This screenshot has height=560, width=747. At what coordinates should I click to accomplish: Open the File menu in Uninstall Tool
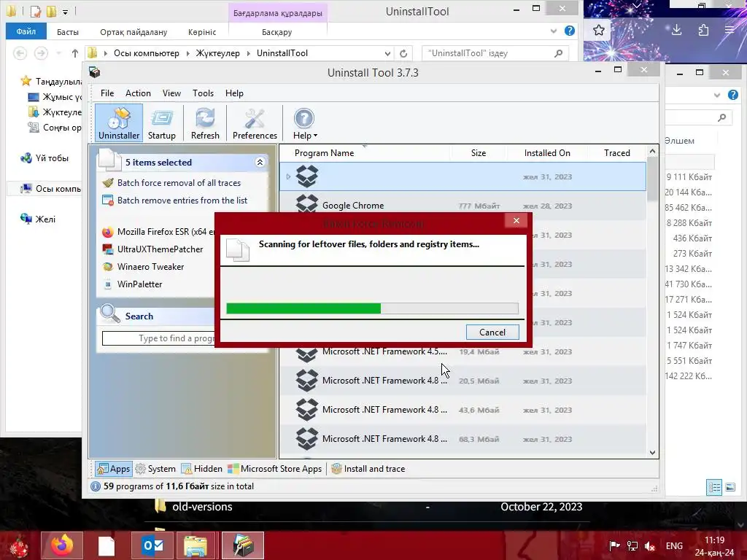point(107,93)
